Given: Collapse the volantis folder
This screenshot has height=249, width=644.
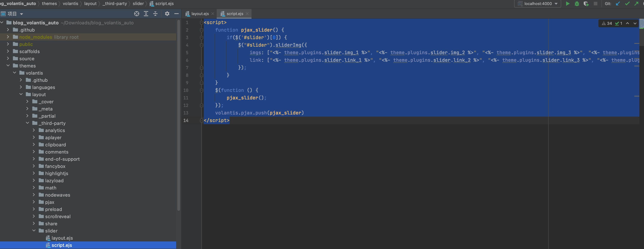Looking at the screenshot, I should [x=15, y=73].
